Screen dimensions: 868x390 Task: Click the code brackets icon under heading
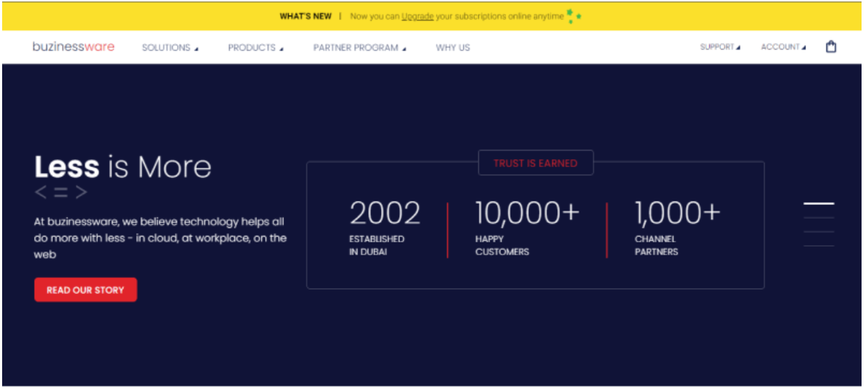[61, 191]
